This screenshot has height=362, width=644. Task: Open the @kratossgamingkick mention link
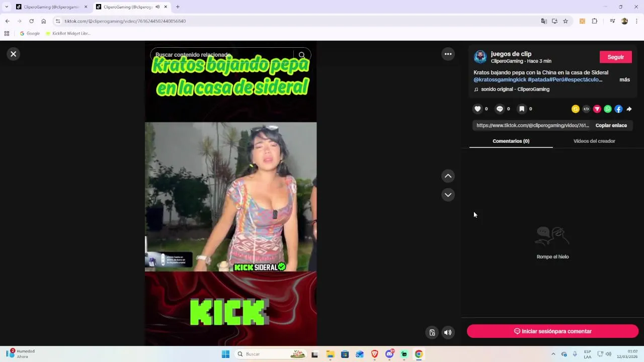tap(500, 79)
